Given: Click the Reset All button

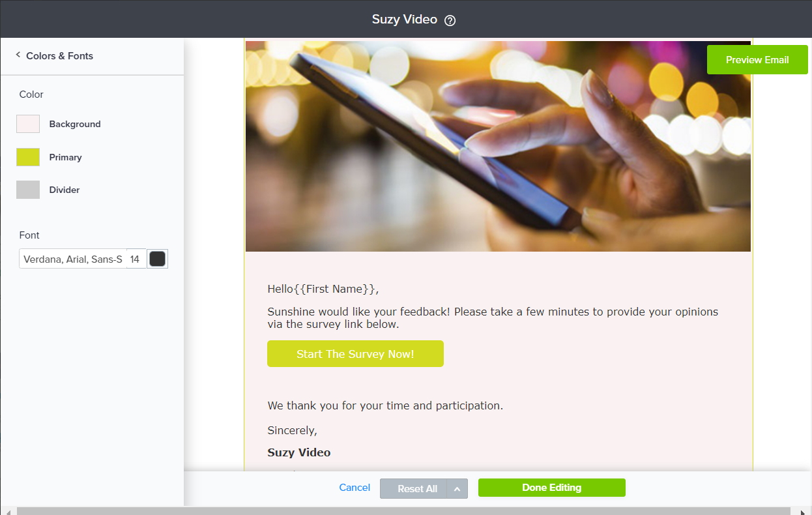Looking at the screenshot, I should click(414, 489).
